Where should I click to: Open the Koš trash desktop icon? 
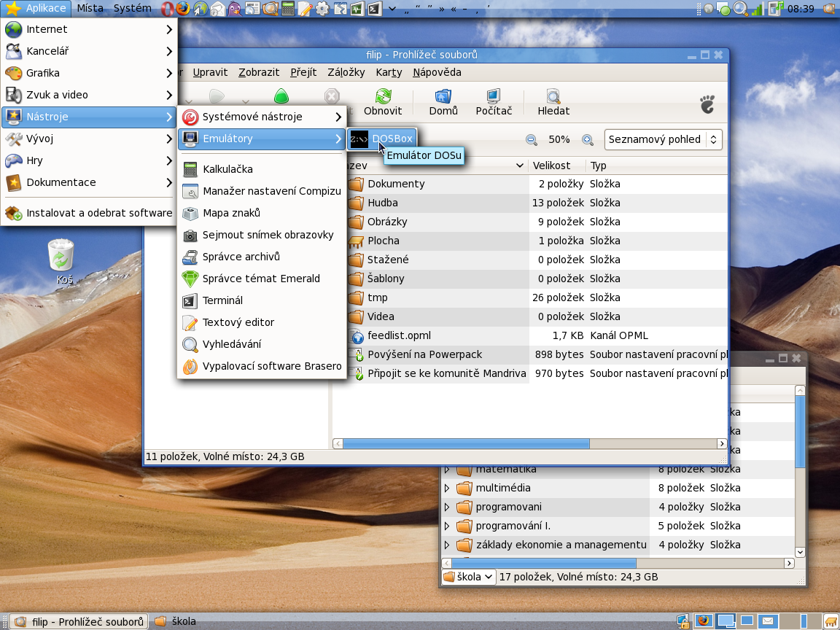[x=61, y=262]
